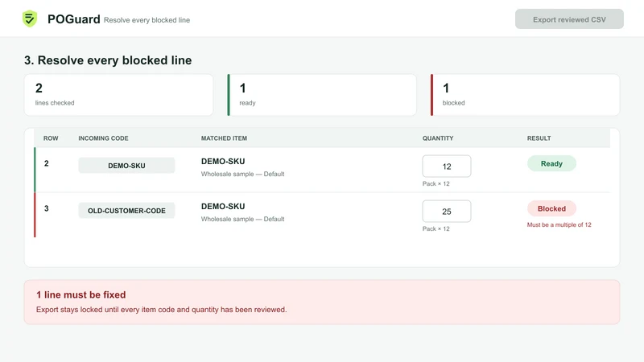Click the heading '3. Resolve every blocked line'
This screenshot has width=644, height=362.
pos(108,60)
